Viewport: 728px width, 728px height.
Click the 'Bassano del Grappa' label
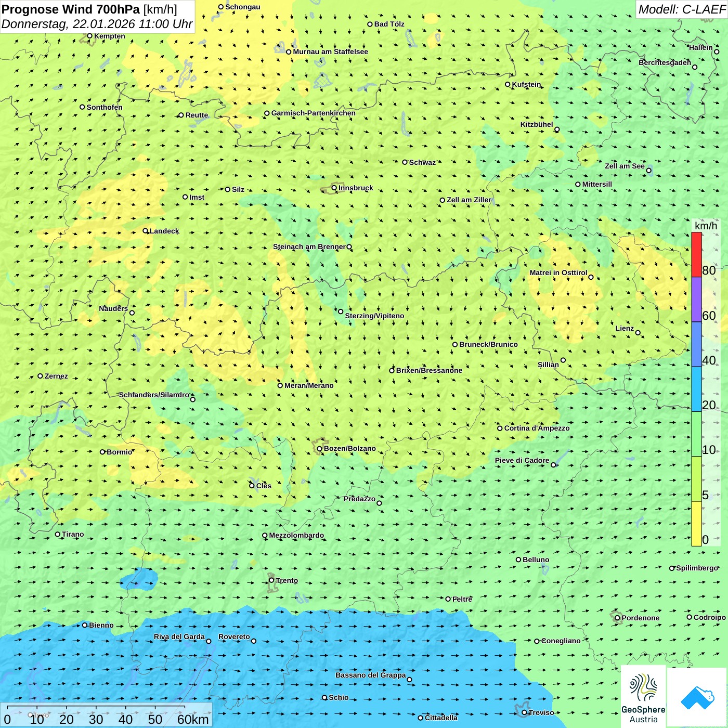(370, 675)
